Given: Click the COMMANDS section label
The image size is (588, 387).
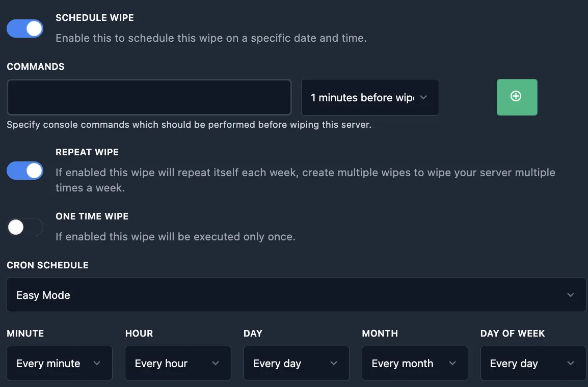Looking at the screenshot, I should pos(36,67).
